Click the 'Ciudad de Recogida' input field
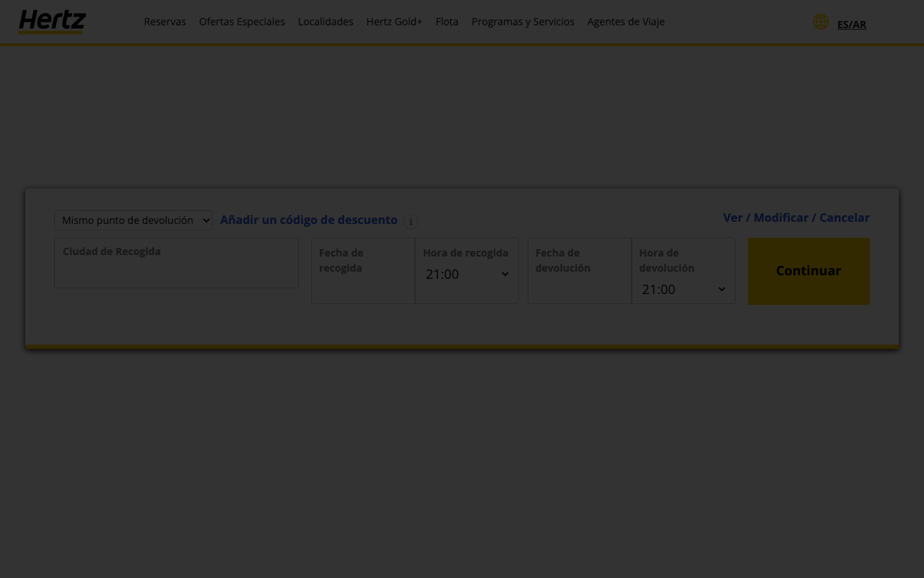Image resolution: width=924 pixels, height=578 pixels. point(176,263)
